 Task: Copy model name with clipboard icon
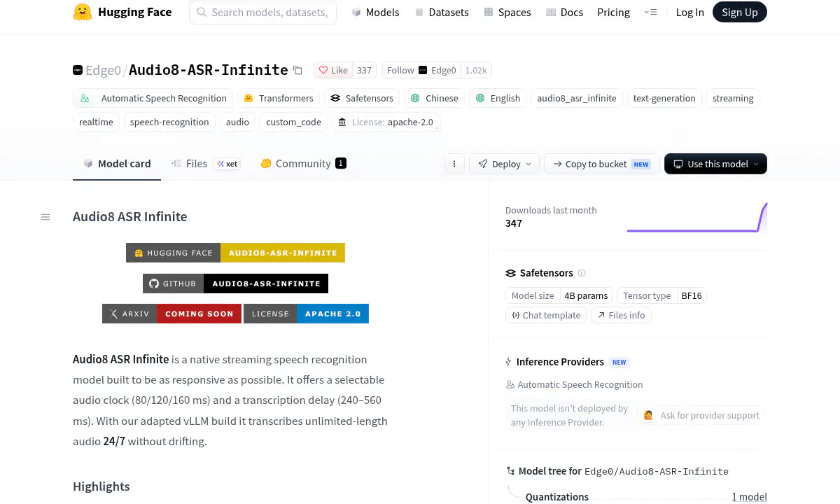point(297,70)
